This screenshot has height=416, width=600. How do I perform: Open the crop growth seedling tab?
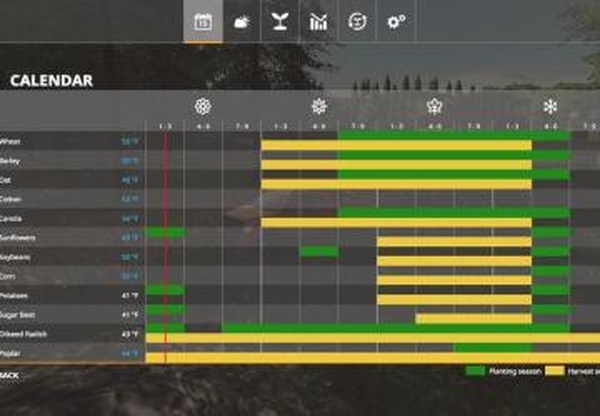tap(280, 21)
